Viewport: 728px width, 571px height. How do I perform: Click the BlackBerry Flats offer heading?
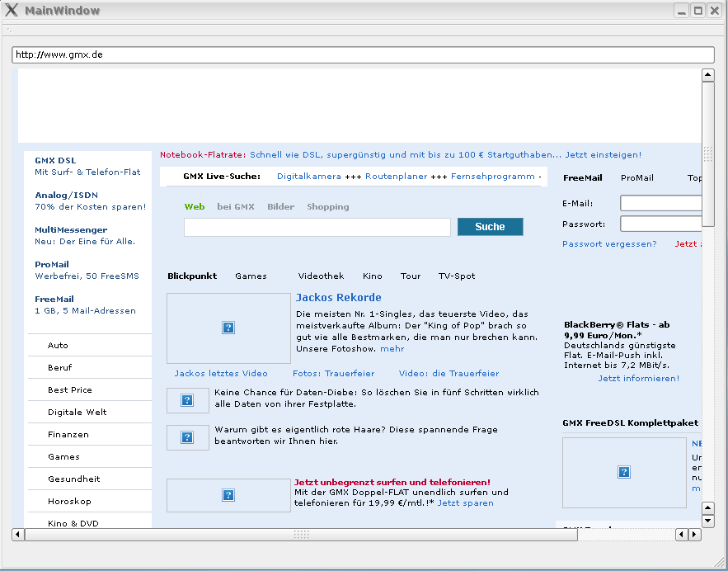pos(617,330)
